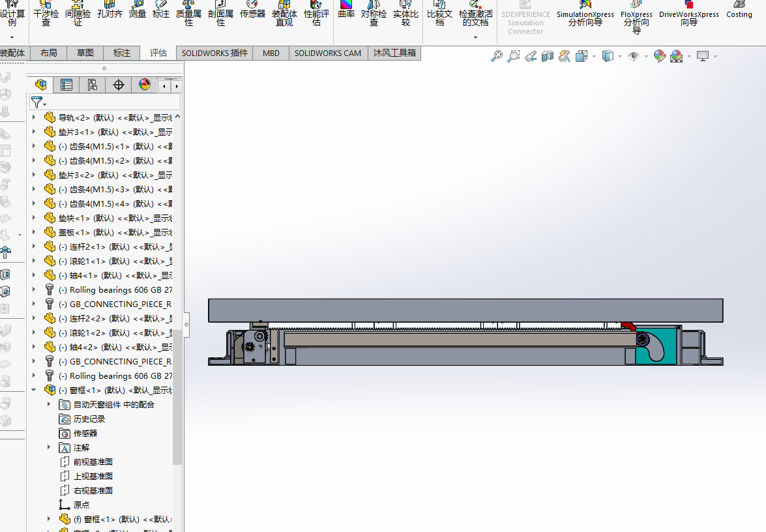
Task: Switch to the 草图 ribbon tab
Action: pyautogui.click(x=85, y=53)
